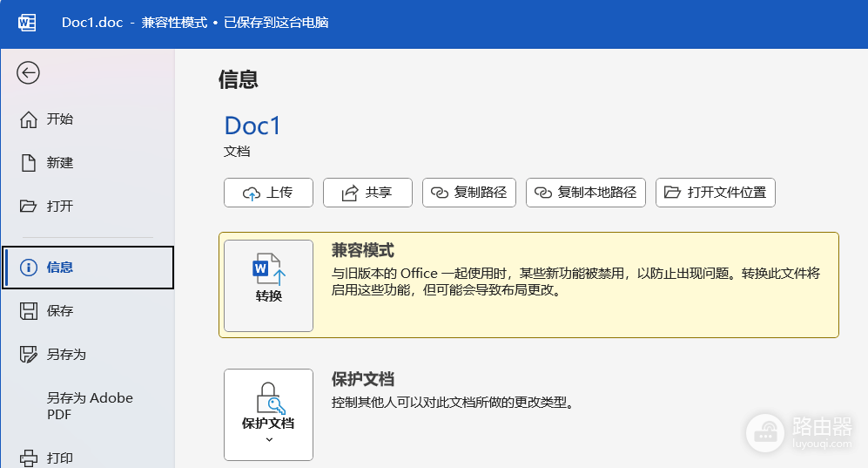Image resolution: width=868 pixels, height=468 pixels.
Task: Click 打开文件位置 button
Action: [x=716, y=193]
